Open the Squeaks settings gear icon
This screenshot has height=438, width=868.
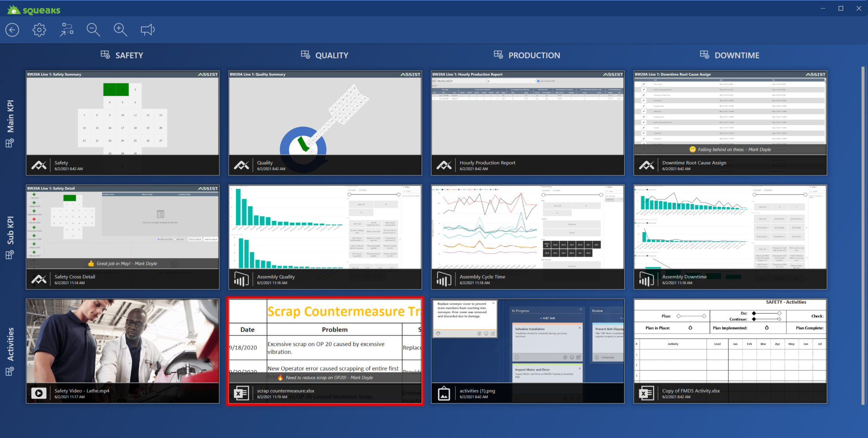click(39, 29)
